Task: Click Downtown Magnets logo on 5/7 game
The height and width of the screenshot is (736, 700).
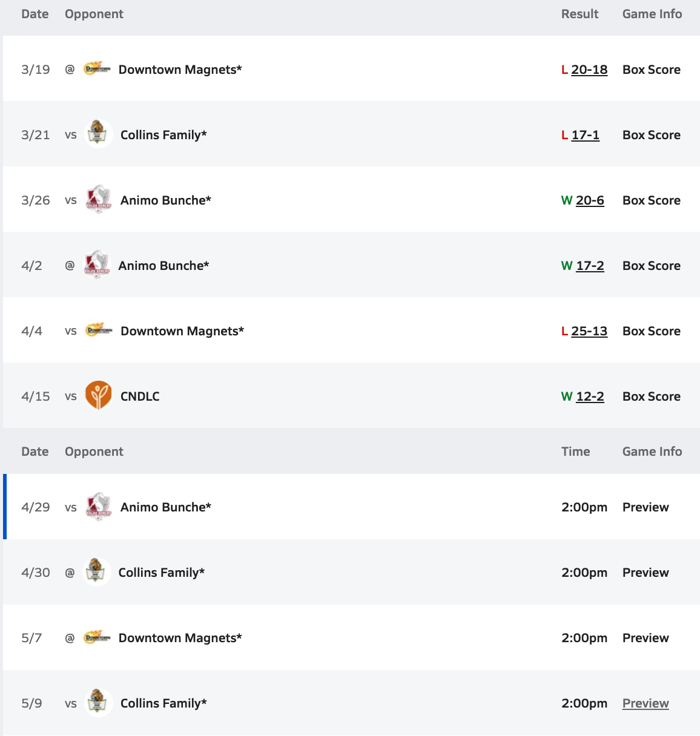Action: click(97, 637)
